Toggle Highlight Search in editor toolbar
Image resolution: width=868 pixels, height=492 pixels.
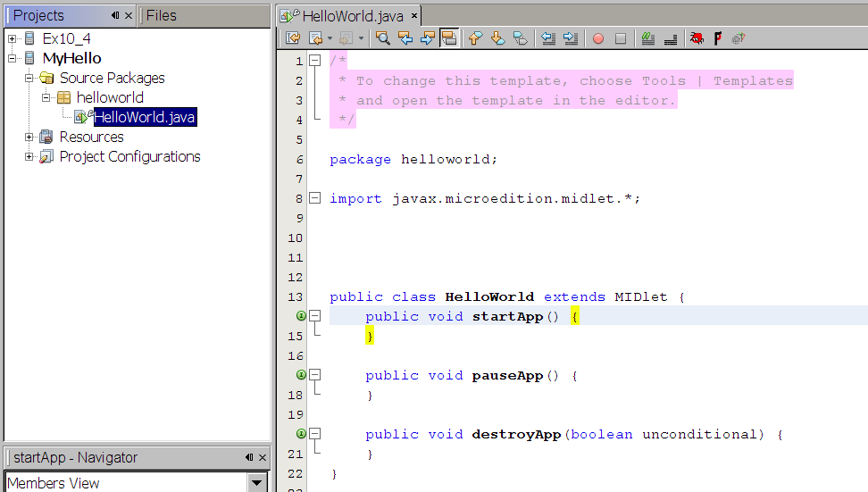[x=448, y=38]
